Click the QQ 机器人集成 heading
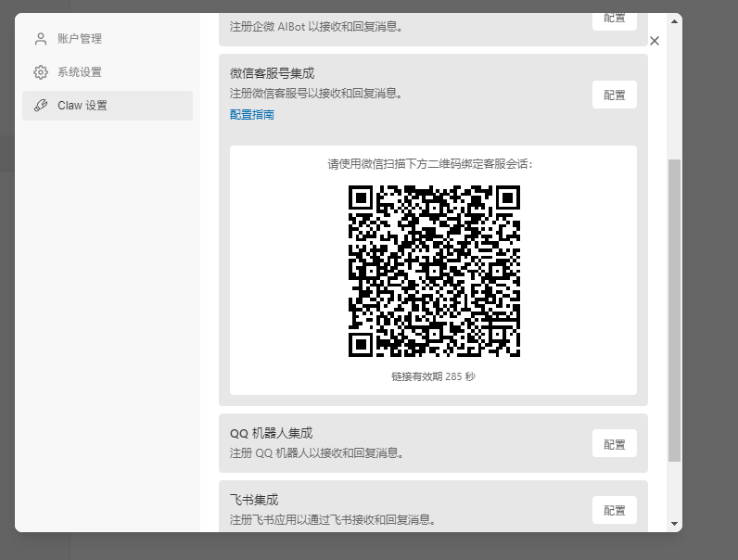The height and width of the screenshot is (560, 738). click(271, 433)
